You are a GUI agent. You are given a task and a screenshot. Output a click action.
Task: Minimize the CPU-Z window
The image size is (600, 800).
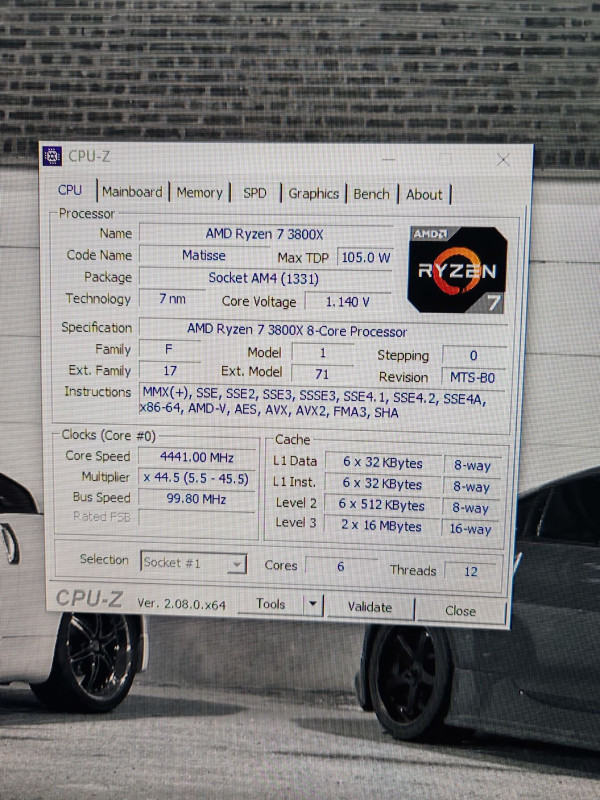click(389, 159)
